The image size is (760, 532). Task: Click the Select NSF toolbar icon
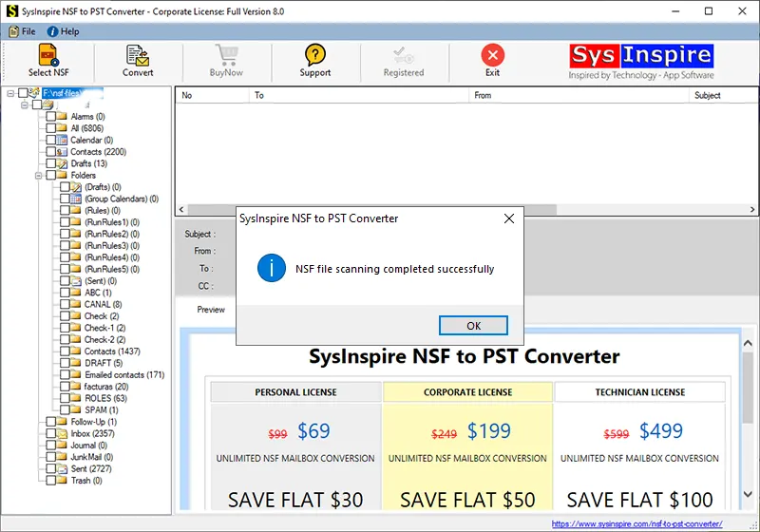48,55
